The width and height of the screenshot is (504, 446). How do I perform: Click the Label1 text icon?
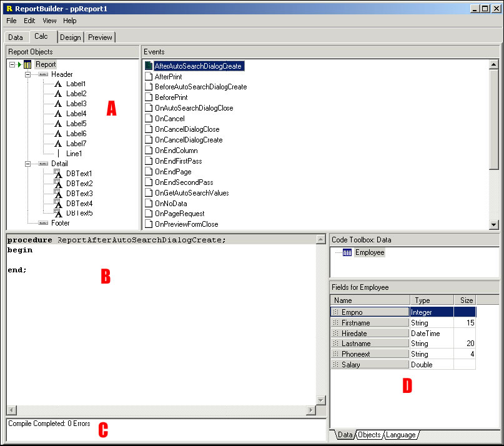pyautogui.click(x=58, y=84)
